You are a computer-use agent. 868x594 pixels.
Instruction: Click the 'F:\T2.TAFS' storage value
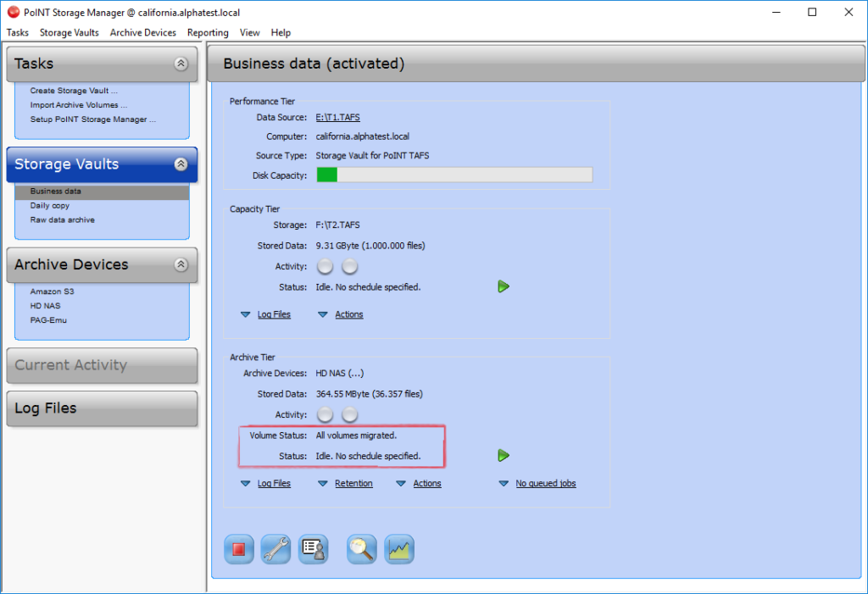click(337, 225)
